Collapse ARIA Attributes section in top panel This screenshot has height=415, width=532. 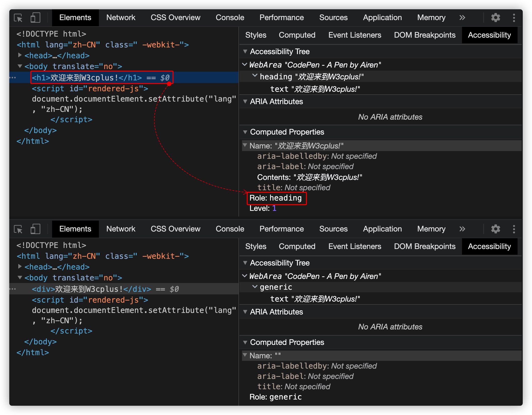(x=245, y=102)
